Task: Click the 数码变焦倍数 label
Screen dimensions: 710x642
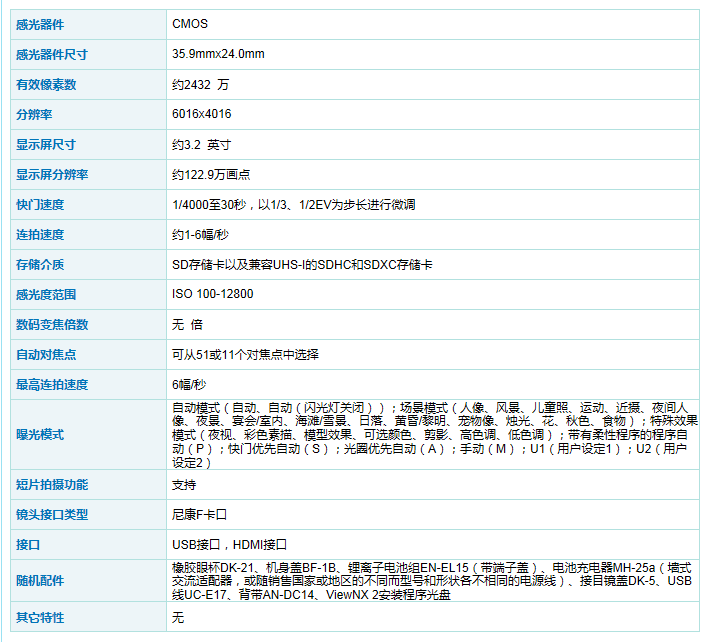Action: 52,324
